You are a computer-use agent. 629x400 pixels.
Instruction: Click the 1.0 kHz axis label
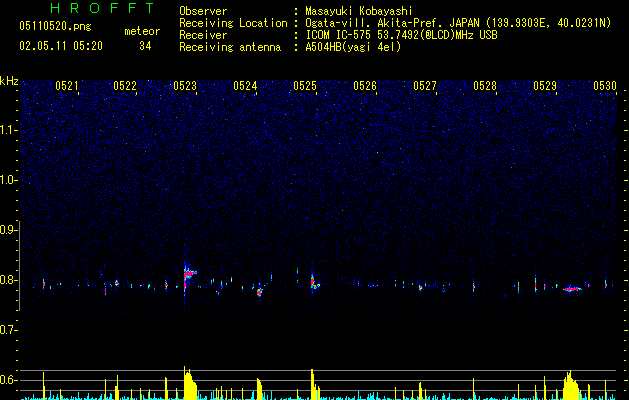[x=8, y=180]
